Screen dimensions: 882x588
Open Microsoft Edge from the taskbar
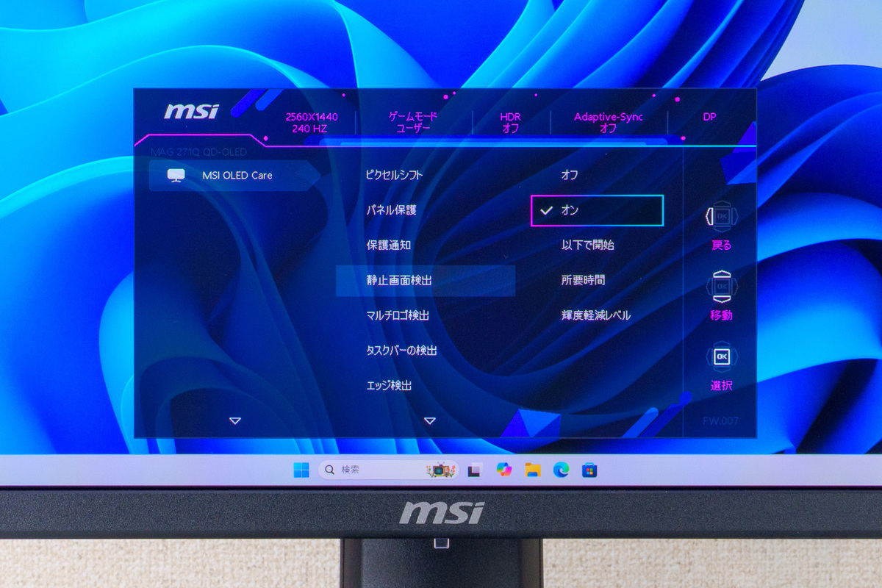click(561, 470)
